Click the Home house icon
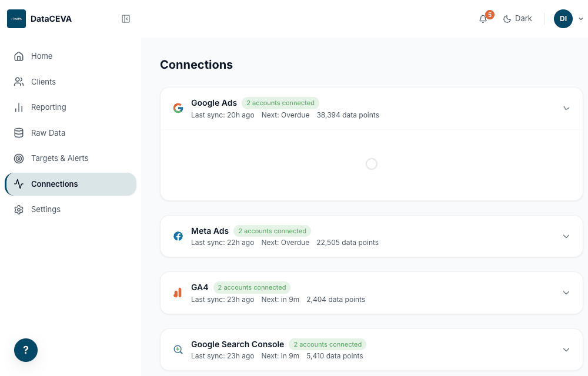 click(19, 56)
